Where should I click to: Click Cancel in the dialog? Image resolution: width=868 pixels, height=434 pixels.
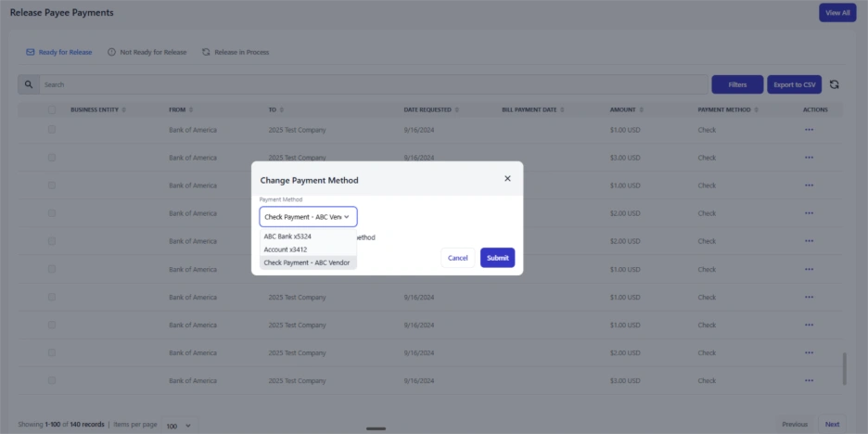(x=457, y=258)
